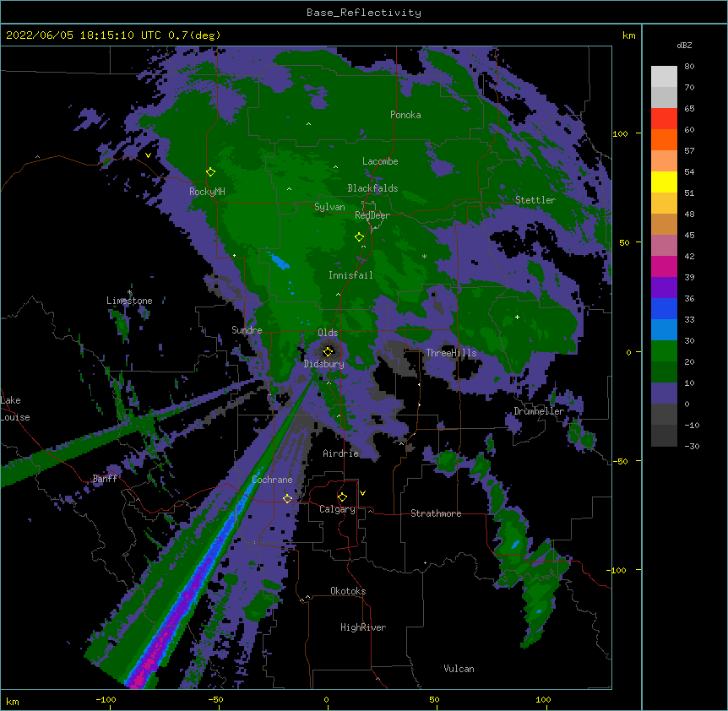728x711 pixels.
Task: Click the white 70-80 dBZ legend swatch
Action: coord(664,77)
